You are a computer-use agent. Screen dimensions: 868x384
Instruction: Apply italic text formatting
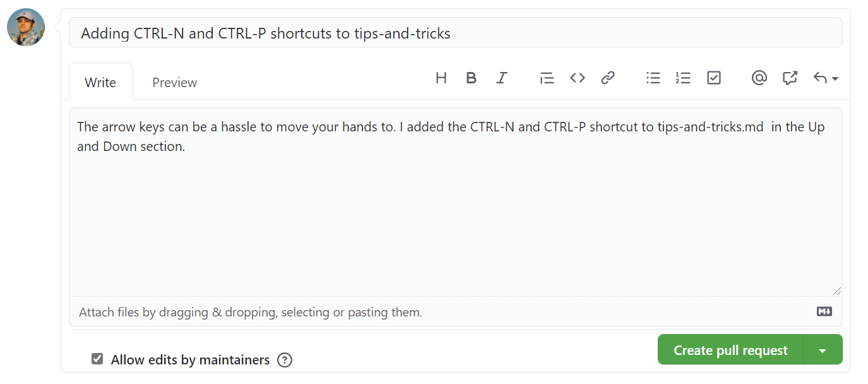(x=502, y=78)
